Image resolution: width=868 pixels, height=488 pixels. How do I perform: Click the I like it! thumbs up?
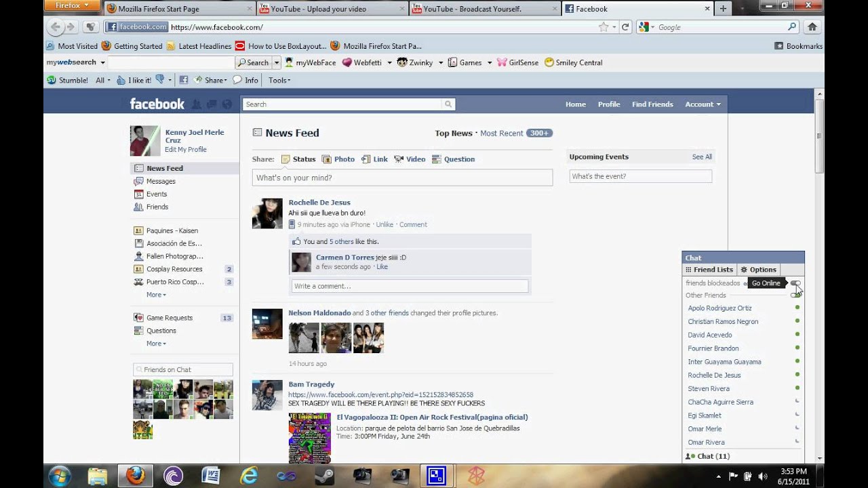coord(134,80)
